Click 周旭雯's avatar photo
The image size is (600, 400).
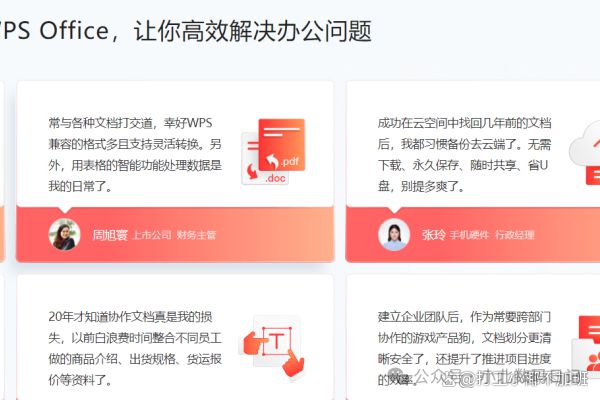pos(64,234)
